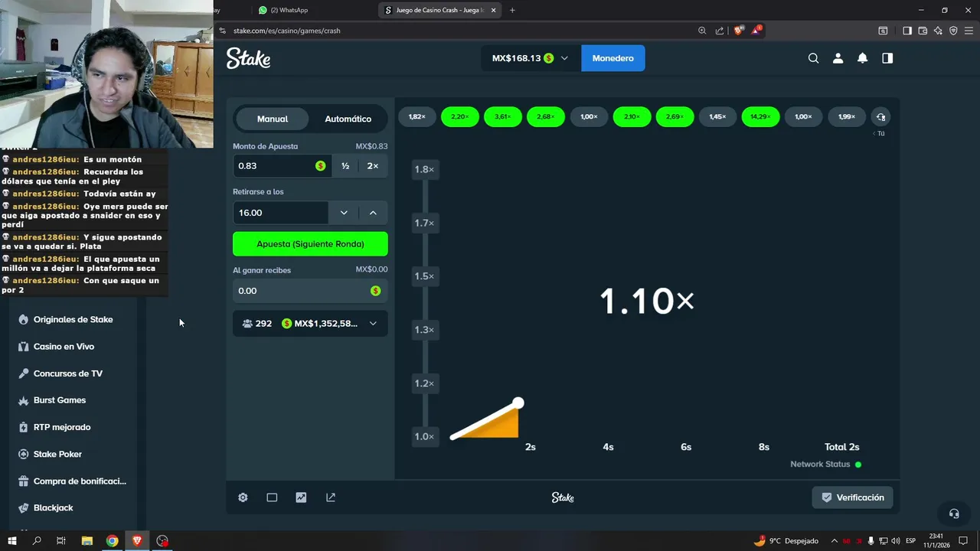Open the Stake notifications bell
This screenshot has height=551, width=980.
pyautogui.click(x=862, y=58)
